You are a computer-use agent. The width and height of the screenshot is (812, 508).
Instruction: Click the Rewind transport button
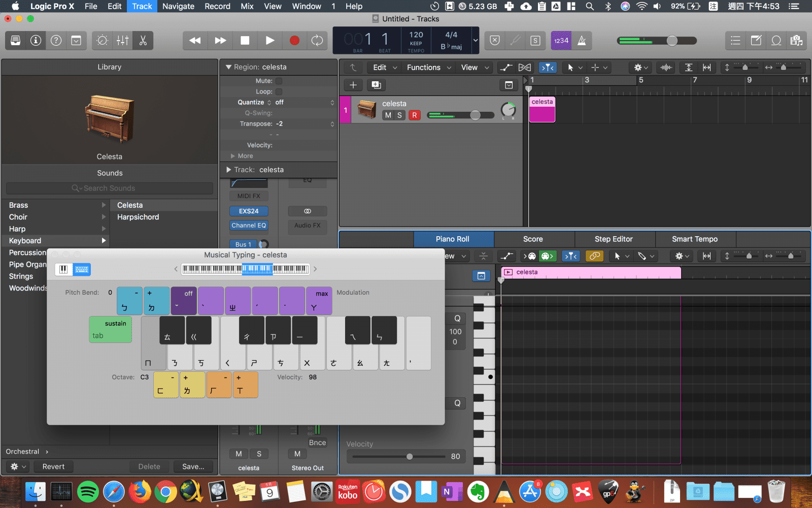pos(195,41)
